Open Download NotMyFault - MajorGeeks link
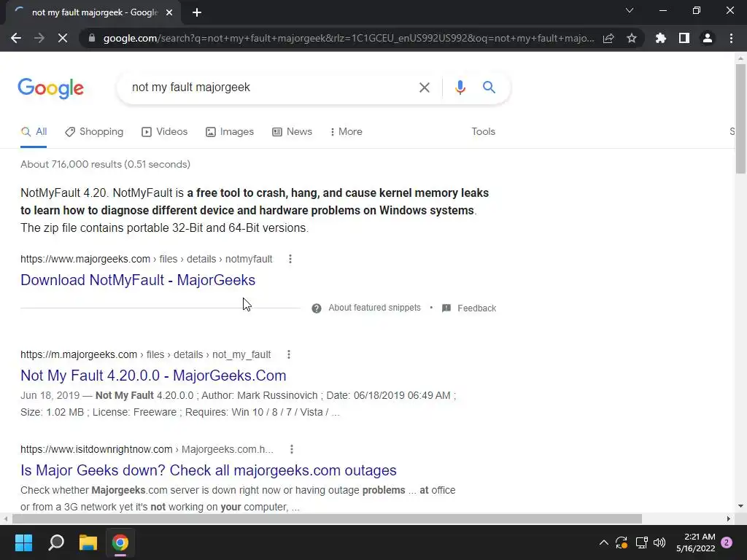Image resolution: width=747 pixels, height=560 pixels. coord(138,280)
